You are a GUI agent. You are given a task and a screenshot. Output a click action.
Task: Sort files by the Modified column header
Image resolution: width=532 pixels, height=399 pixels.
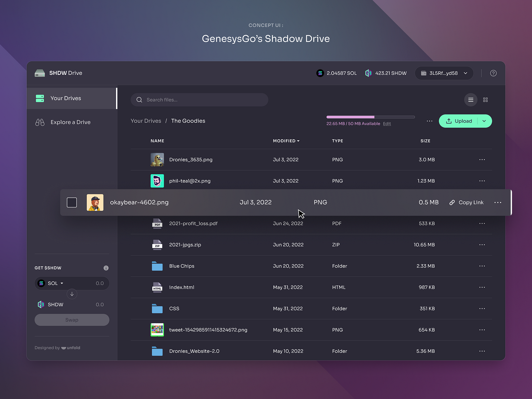point(286,141)
